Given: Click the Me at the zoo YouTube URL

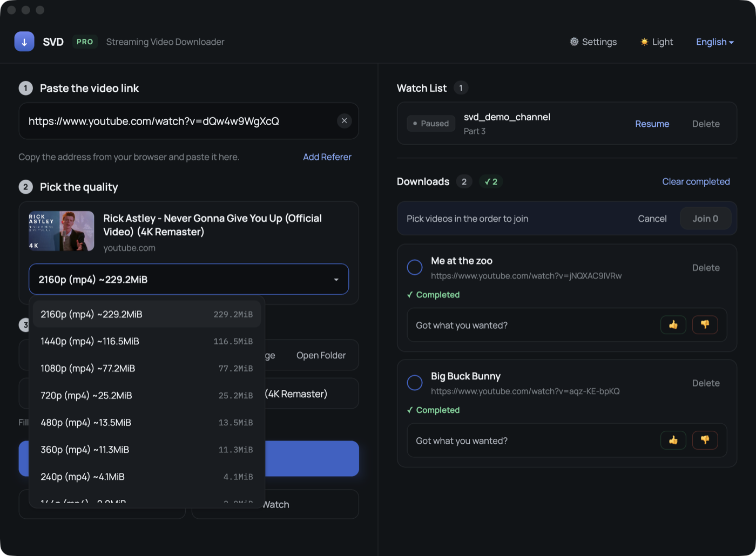Looking at the screenshot, I should click(526, 276).
